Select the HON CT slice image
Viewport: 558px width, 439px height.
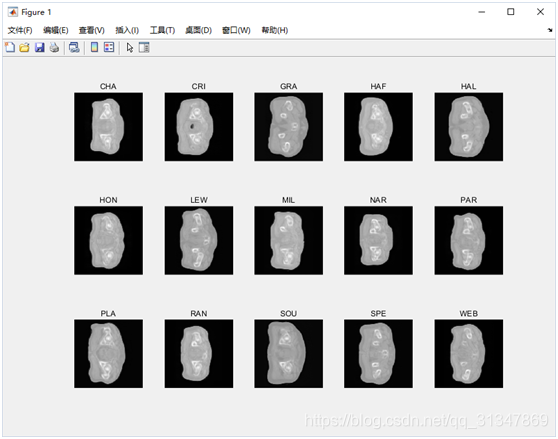click(x=109, y=240)
